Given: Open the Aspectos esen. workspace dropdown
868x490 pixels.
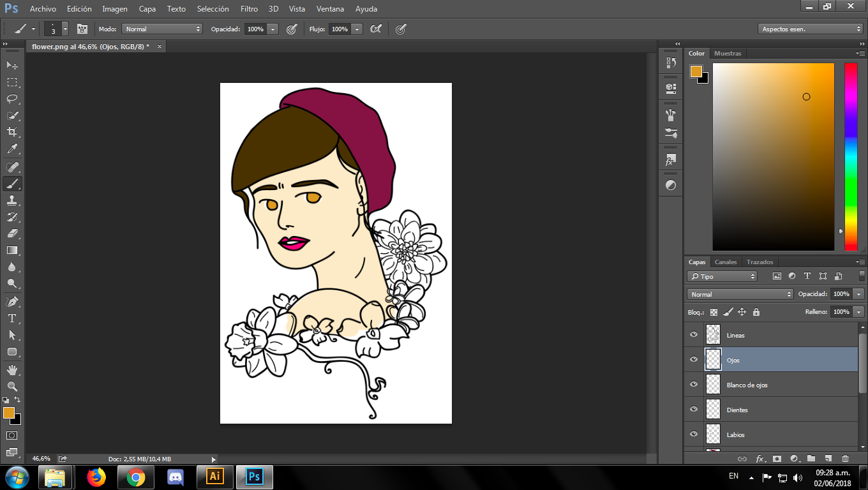Looking at the screenshot, I should point(811,29).
